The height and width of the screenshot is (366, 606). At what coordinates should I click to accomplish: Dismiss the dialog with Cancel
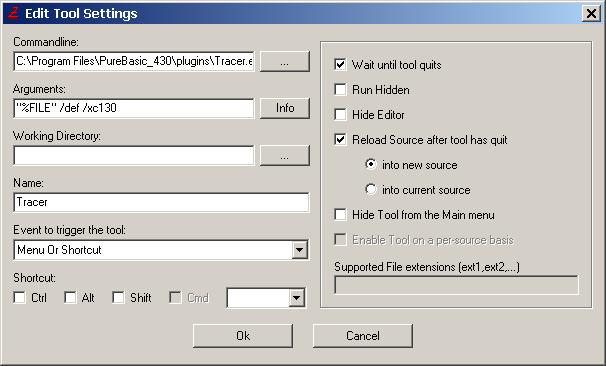[x=363, y=336]
